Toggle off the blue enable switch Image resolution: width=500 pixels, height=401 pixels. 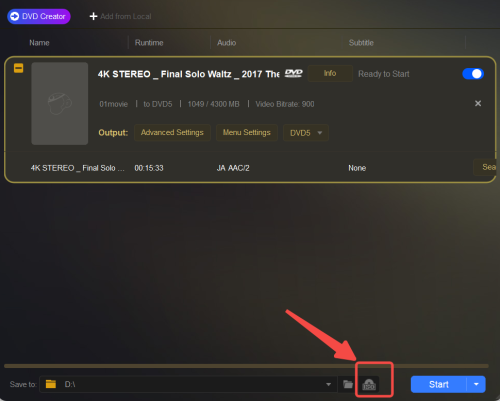coord(473,74)
